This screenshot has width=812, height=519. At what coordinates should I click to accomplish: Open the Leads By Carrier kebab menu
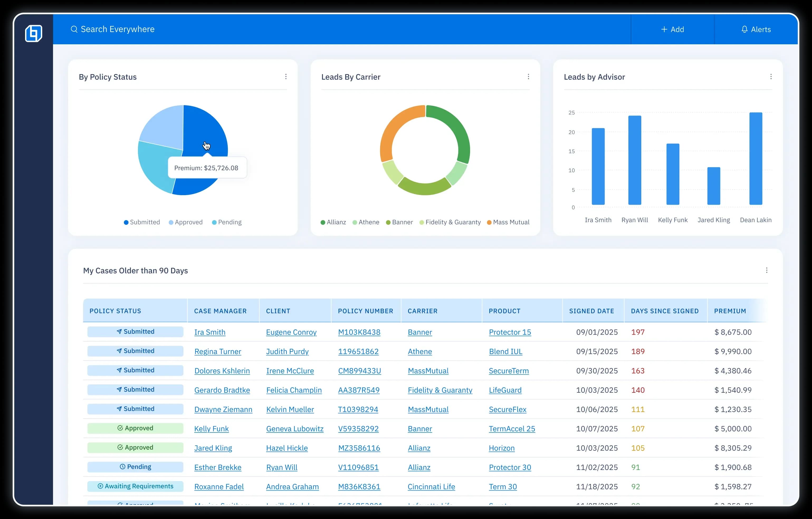click(x=528, y=76)
